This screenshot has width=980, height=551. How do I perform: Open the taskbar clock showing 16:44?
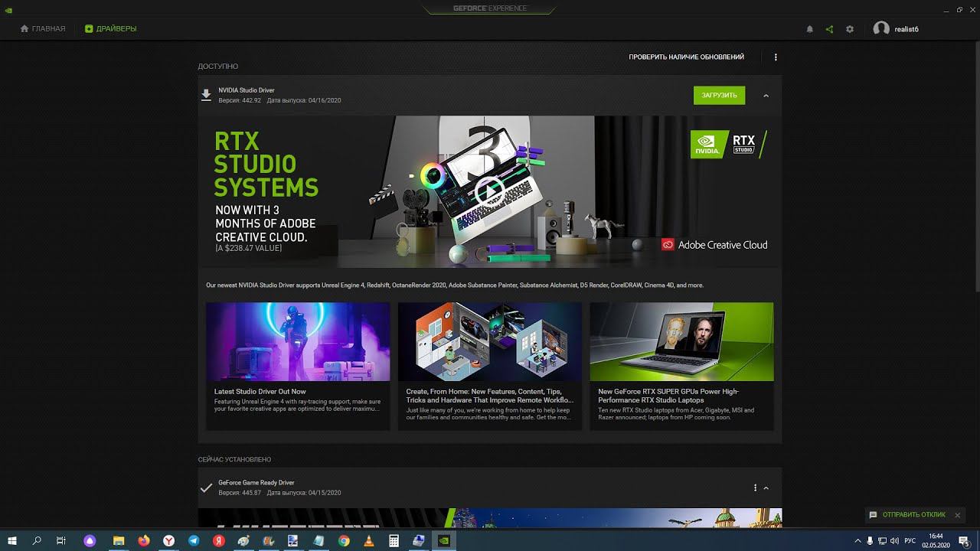coord(936,540)
